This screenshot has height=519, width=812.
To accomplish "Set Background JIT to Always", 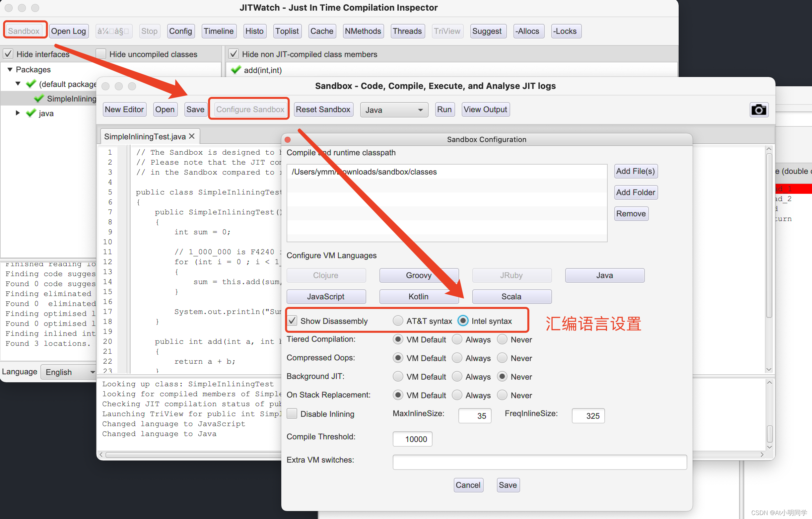I will pos(457,376).
